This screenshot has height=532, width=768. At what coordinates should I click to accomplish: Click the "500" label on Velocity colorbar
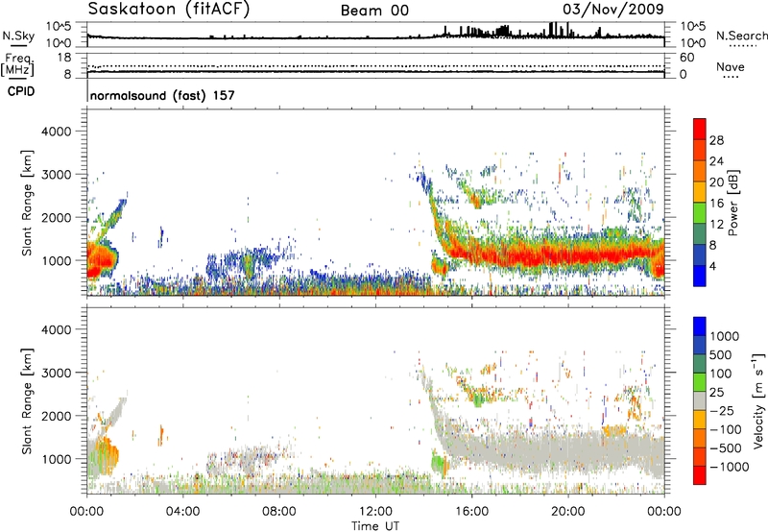[721, 354]
